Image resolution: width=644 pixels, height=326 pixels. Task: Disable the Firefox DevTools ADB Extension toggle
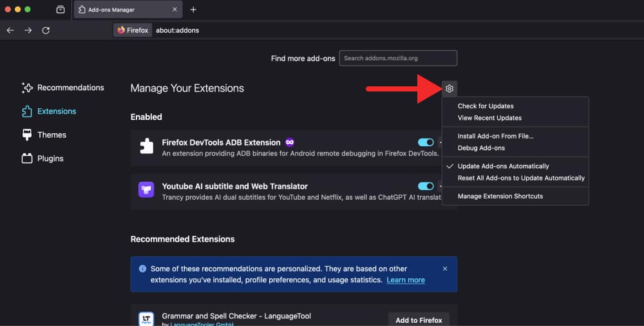coord(426,142)
